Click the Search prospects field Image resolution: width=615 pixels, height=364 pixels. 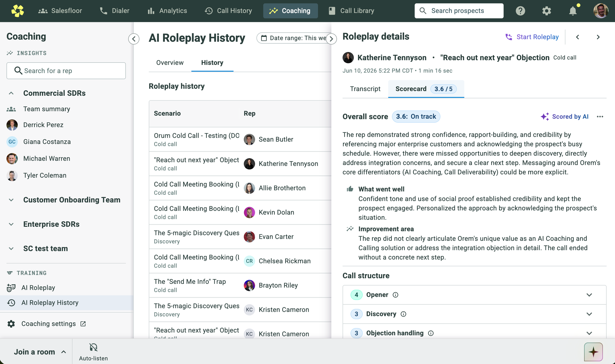click(459, 11)
